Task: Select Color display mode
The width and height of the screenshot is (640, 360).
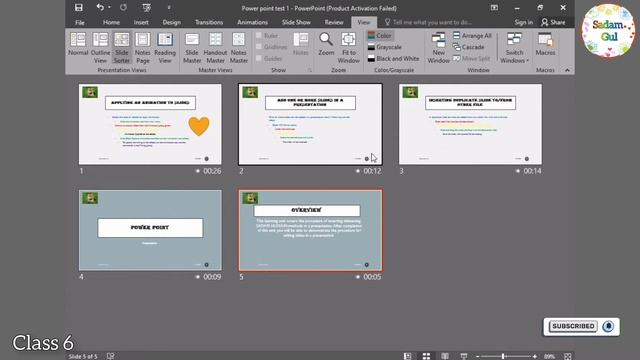Action: point(380,36)
